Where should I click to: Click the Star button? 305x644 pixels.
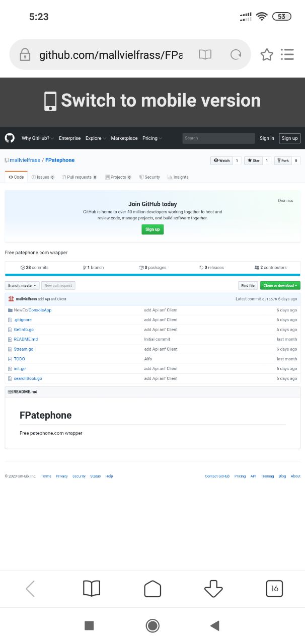(253, 160)
